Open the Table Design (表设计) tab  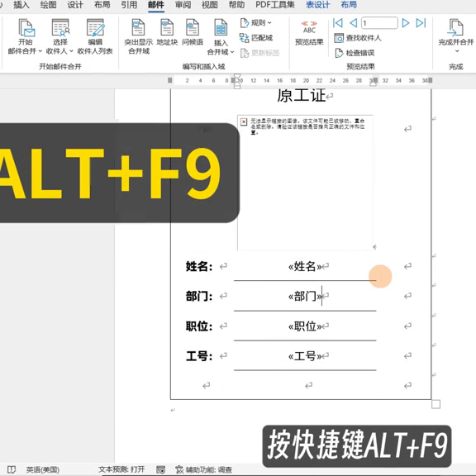317,5
